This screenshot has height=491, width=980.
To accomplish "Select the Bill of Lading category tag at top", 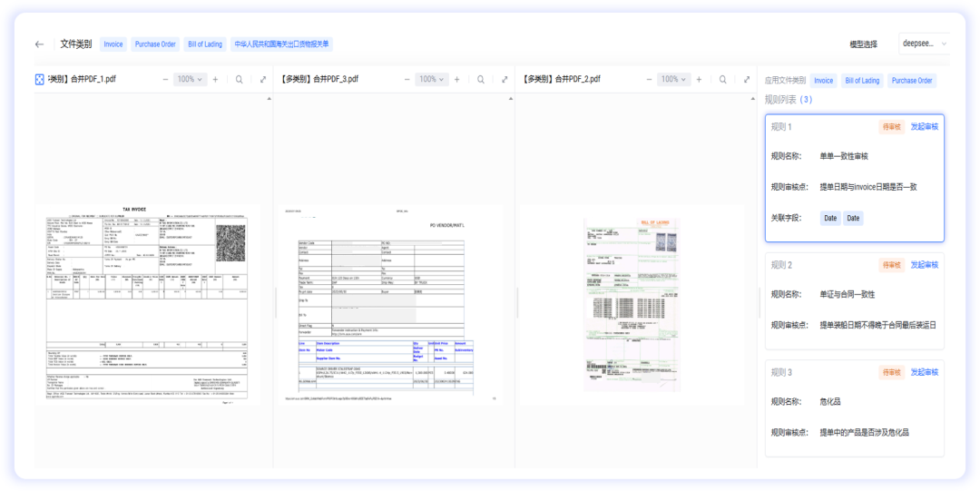I will (x=204, y=44).
